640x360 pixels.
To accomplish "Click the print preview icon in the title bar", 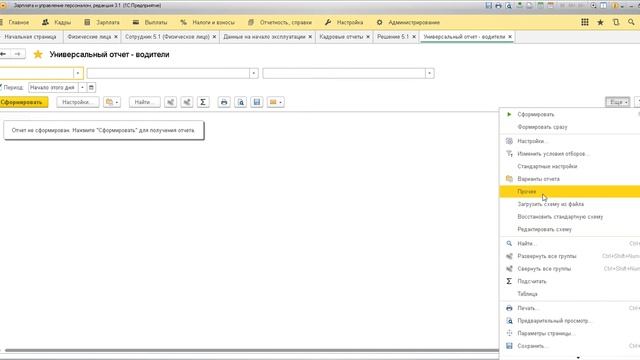I will (509, 6).
